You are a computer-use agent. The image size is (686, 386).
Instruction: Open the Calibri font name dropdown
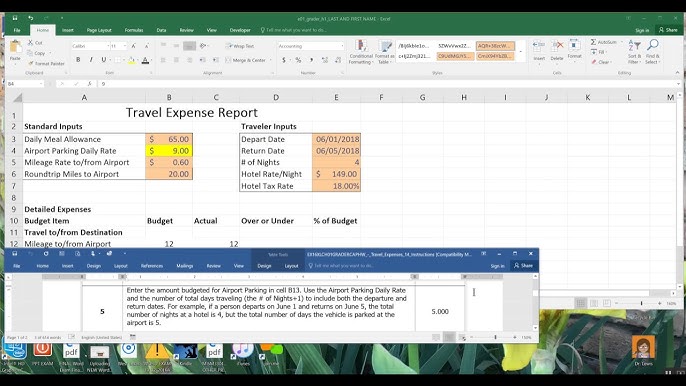pos(108,46)
